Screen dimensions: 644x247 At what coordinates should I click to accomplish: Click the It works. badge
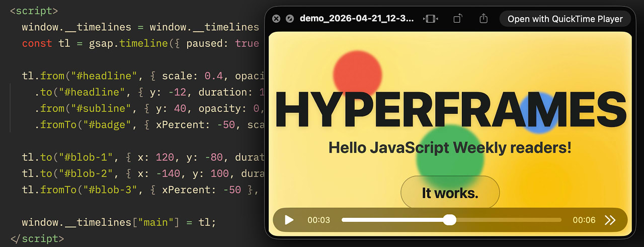[450, 193]
